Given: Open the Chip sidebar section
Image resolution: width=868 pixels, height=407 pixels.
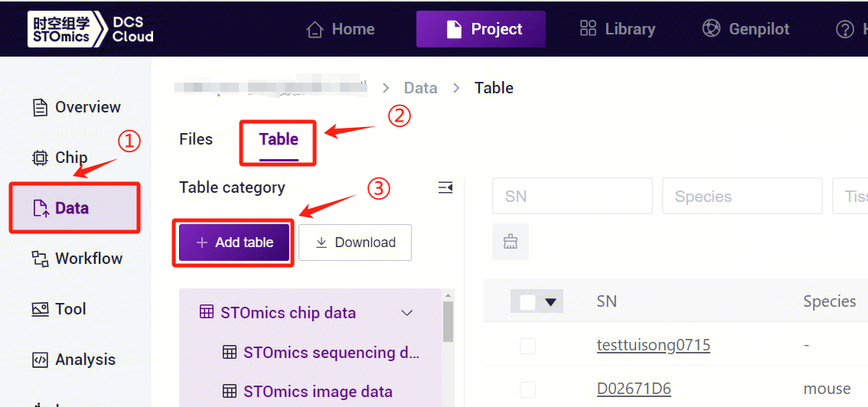Looking at the screenshot, I should [60, 158].
